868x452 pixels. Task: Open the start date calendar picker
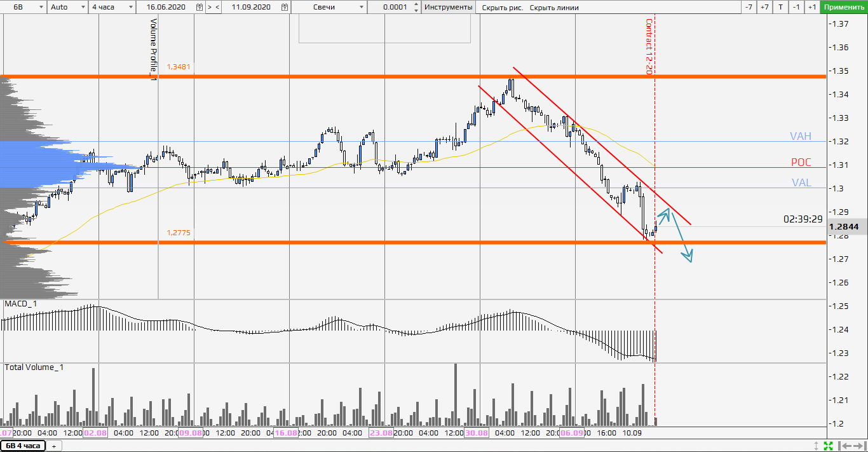(200, 8)
